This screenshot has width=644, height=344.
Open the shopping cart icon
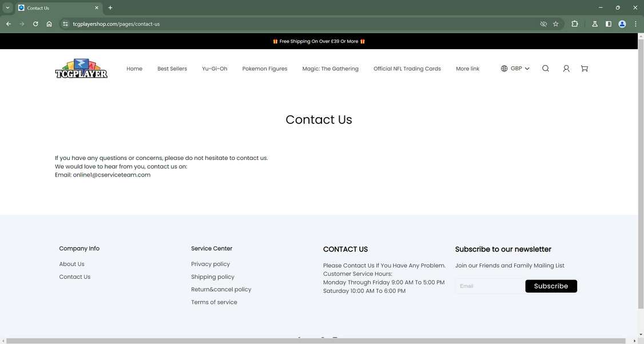tap(585, 69)
